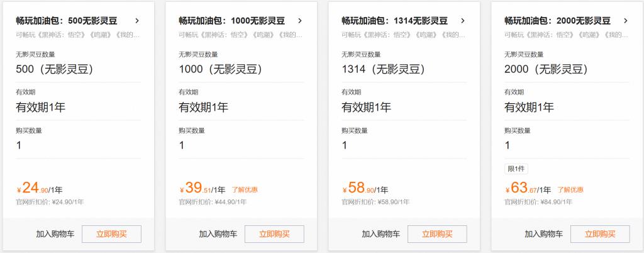
Task: Click the 限1件 limit tag
Action: coord(516,169)
